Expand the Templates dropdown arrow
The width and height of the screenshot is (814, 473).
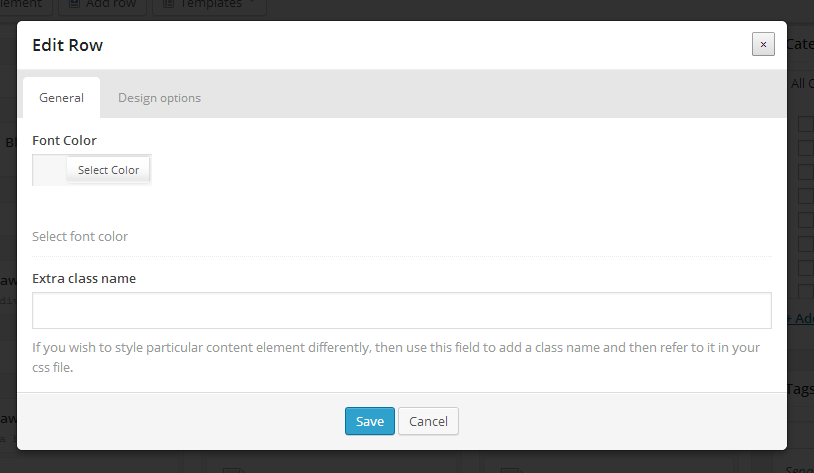(253, 3)
